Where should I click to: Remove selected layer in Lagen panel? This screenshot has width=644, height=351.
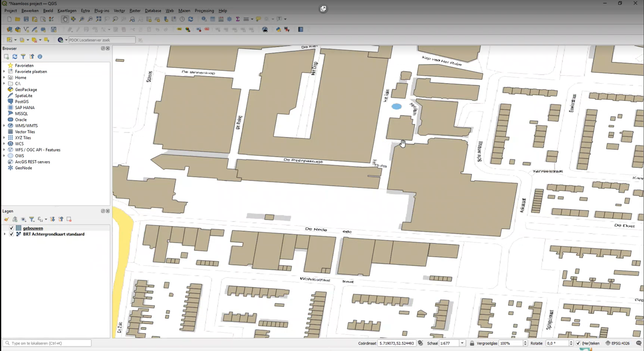[69, 219]
